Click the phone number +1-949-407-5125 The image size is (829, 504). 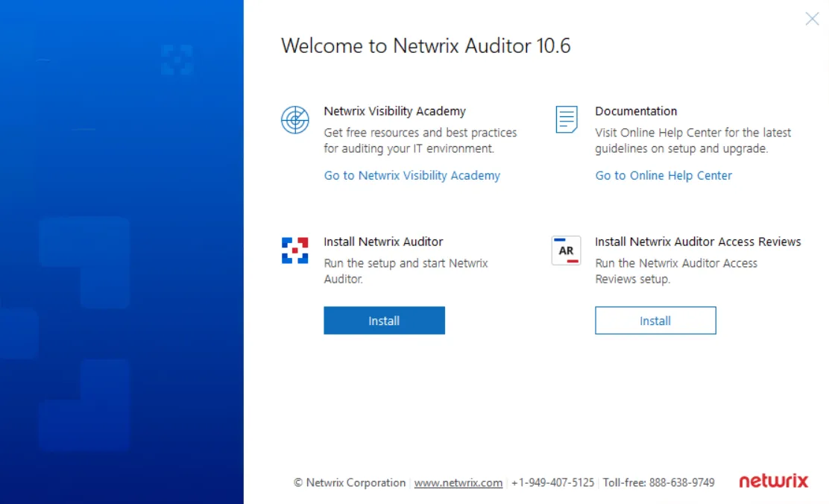(552, 483)
